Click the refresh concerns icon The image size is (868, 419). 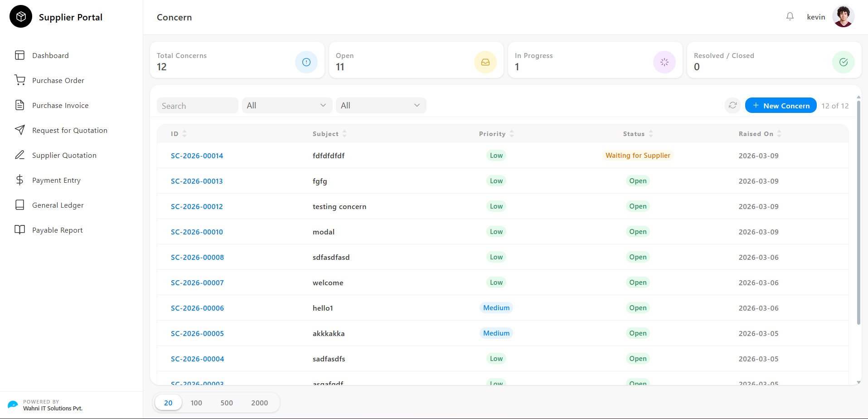coord(732,106)
